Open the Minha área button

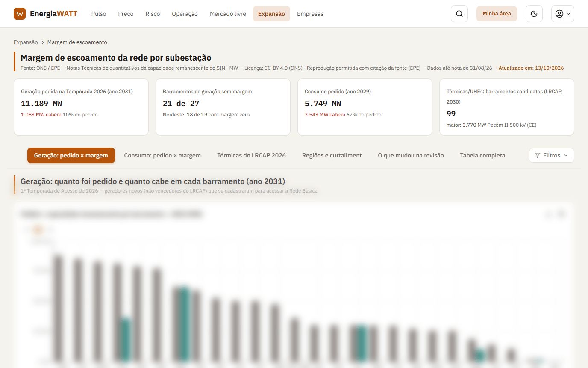497,14
